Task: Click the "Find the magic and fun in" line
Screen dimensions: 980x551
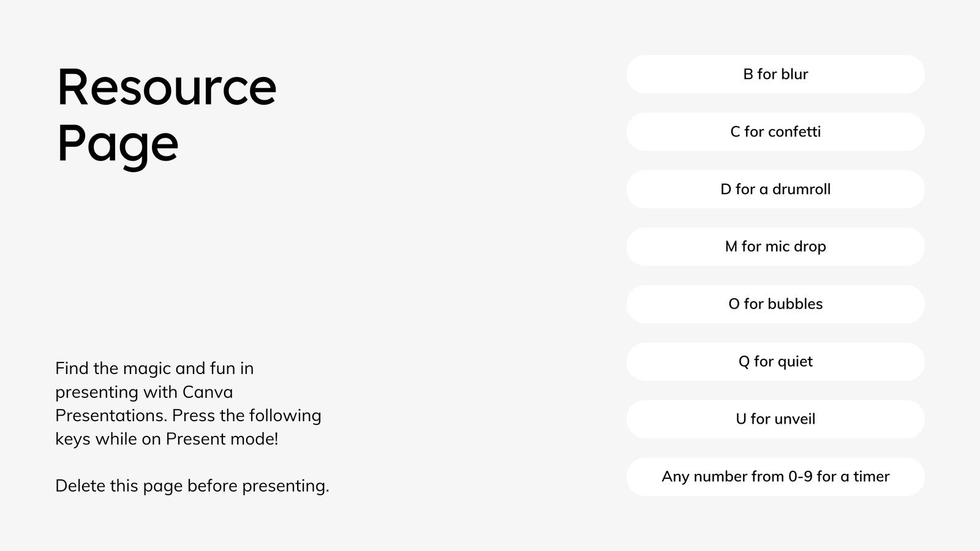Action: 154,368
